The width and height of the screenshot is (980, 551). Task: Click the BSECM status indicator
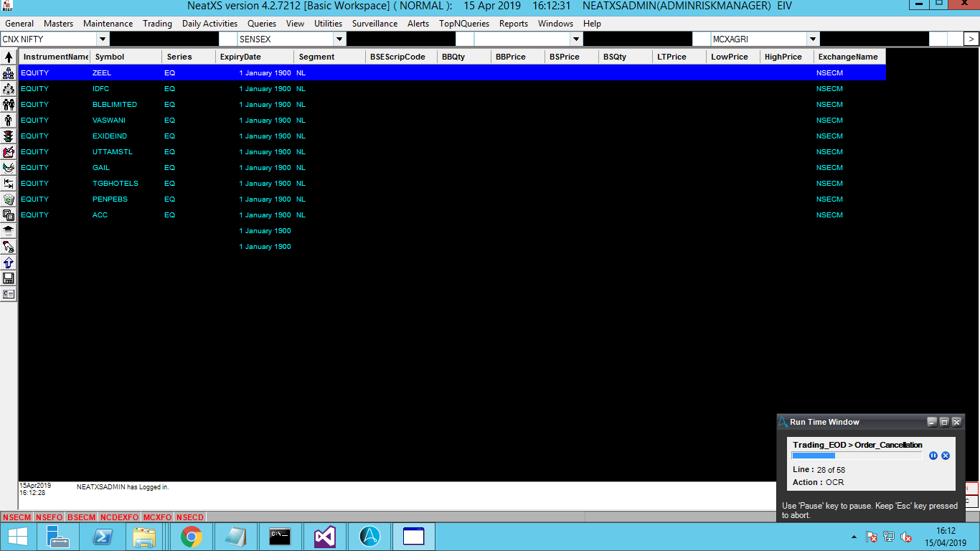point(83,517)
